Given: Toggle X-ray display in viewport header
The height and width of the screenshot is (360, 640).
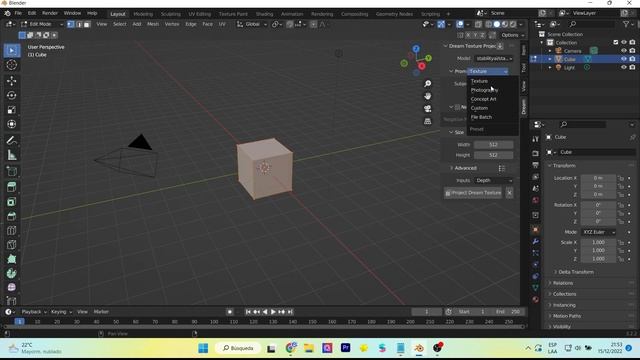Looking at the screenshot, I should click(x=479, y=24).
